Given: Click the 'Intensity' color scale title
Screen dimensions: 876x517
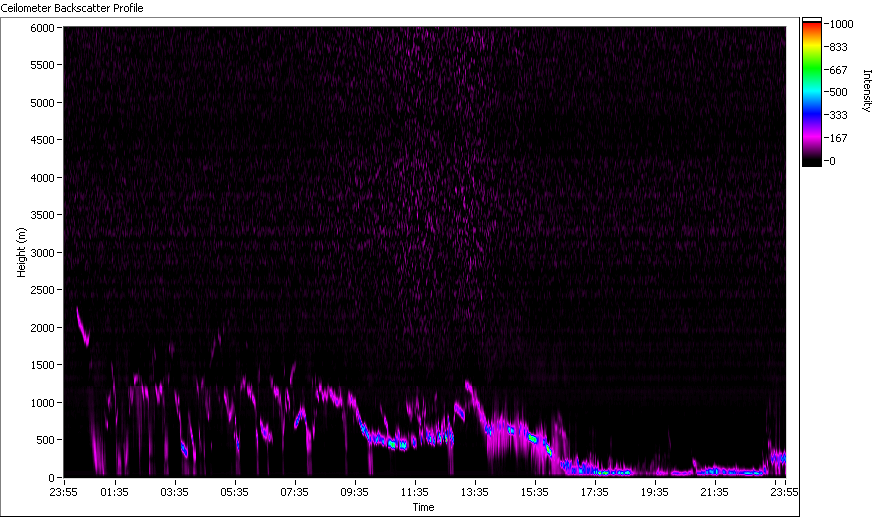Looking at the screenshot, I should click(867, 91).
